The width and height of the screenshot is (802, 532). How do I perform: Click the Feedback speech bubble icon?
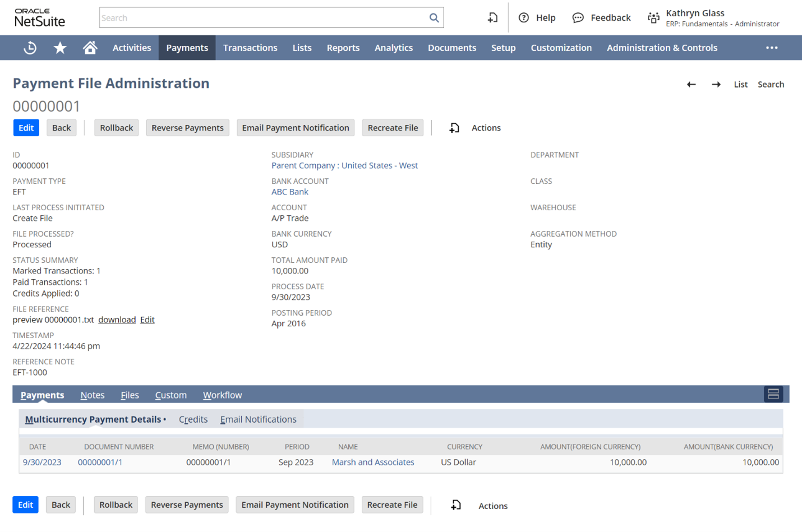(578, 17)
